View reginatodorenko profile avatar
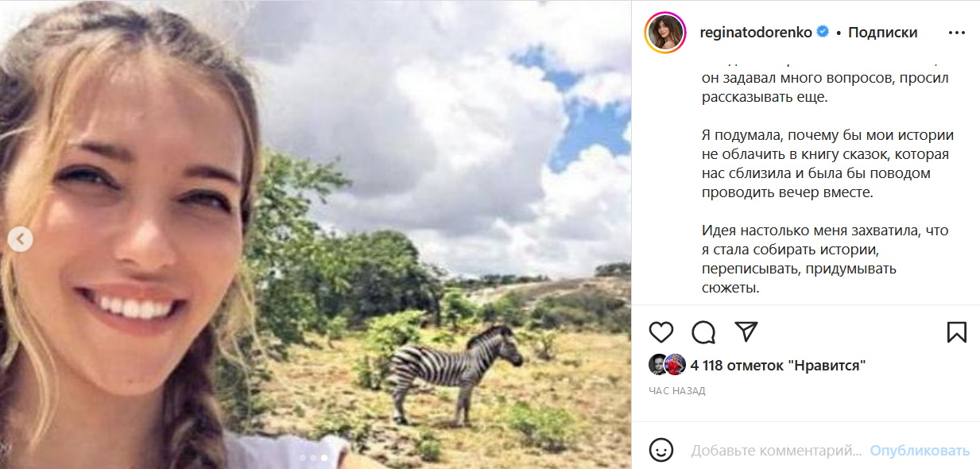980x469 pixels. pos(666,33)
